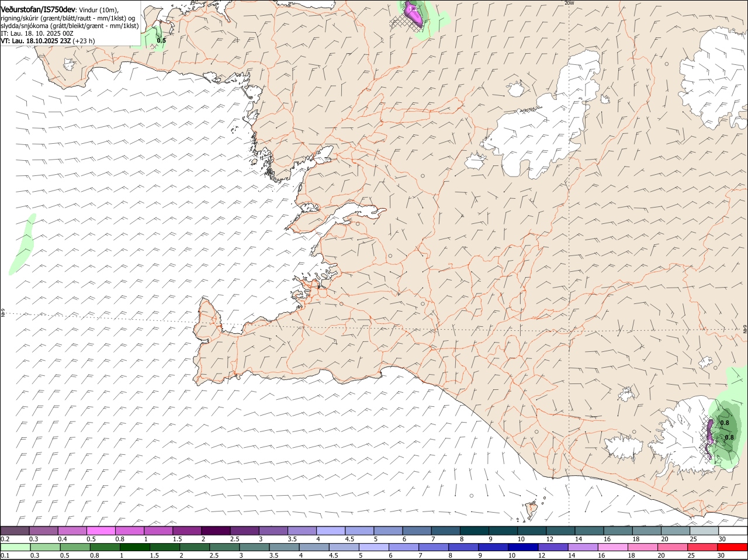Image resolution: width=748 pixels, height=560 pixels.
Task: Select the pale lavender 5 swatch in the rain legend
Action: pos(374,548)
